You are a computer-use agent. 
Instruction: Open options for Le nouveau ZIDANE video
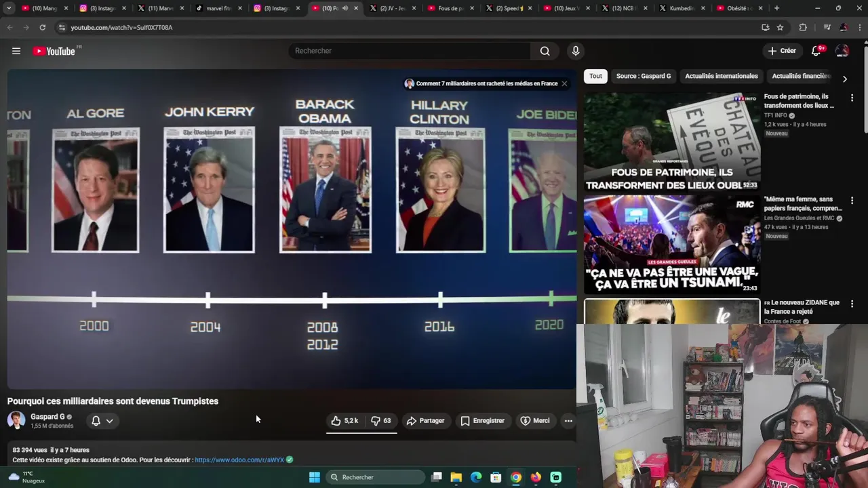(x=852, y=304)
